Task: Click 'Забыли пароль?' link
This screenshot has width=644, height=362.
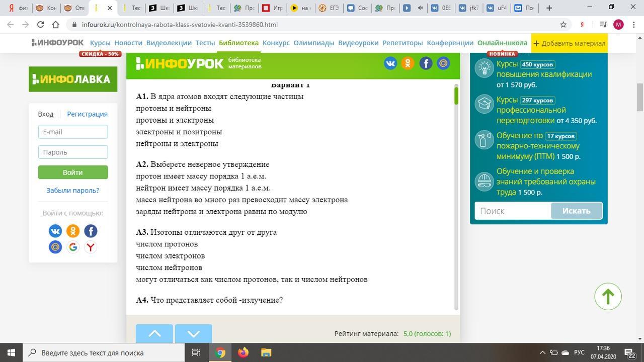Action: [x=73, y=191]
